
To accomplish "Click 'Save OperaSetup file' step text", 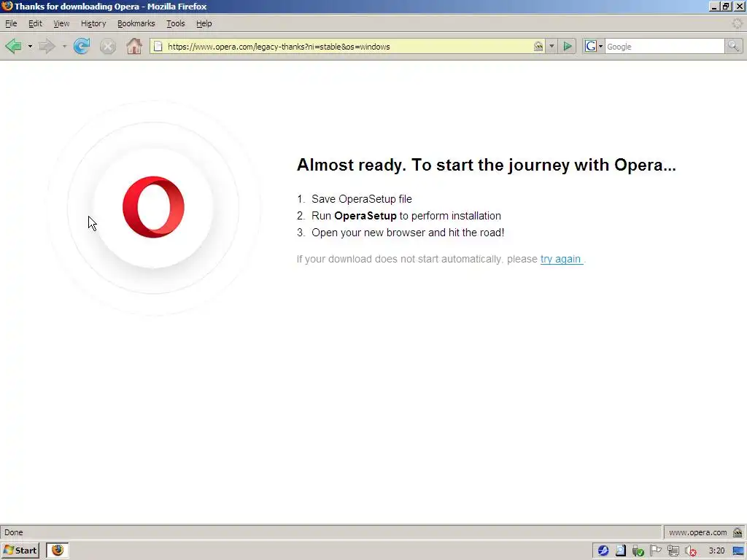I will 362,199.
